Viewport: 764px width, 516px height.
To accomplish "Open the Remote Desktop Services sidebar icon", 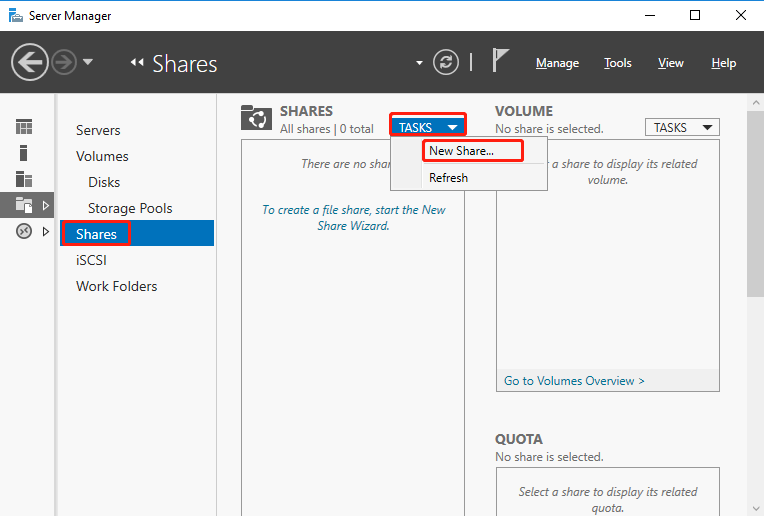I will [24, 231].
